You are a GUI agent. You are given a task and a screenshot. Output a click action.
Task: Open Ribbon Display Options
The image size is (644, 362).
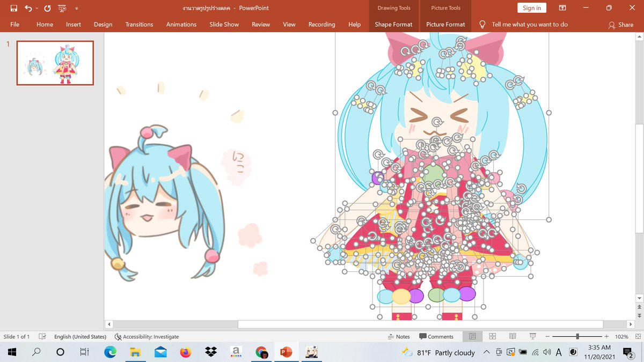click(562, 8)
